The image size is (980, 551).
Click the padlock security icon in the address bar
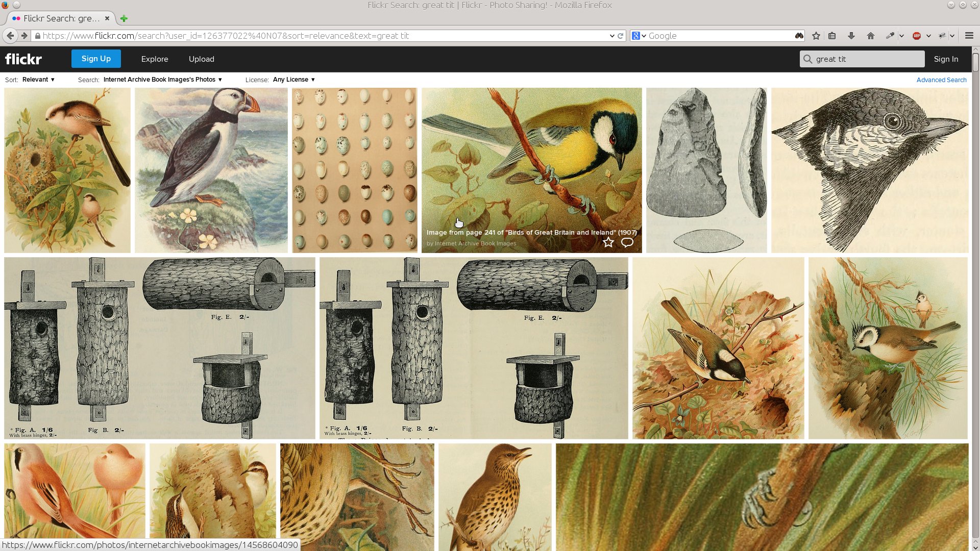coord(37,36)
